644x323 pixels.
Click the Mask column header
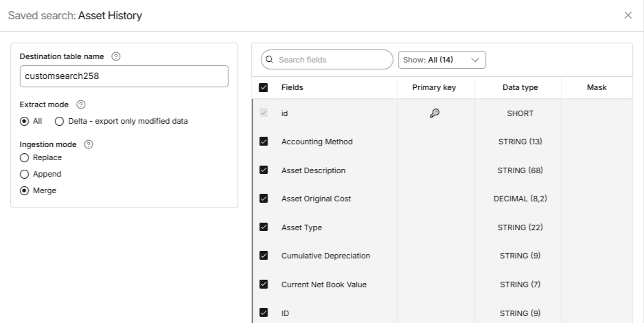[597, 87]
